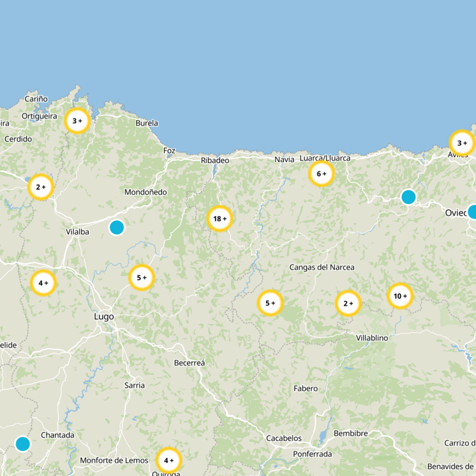Viewport: 476px width, 476px height.
Task: Click the Ponferrada label
Action: (x=312, y=454)
